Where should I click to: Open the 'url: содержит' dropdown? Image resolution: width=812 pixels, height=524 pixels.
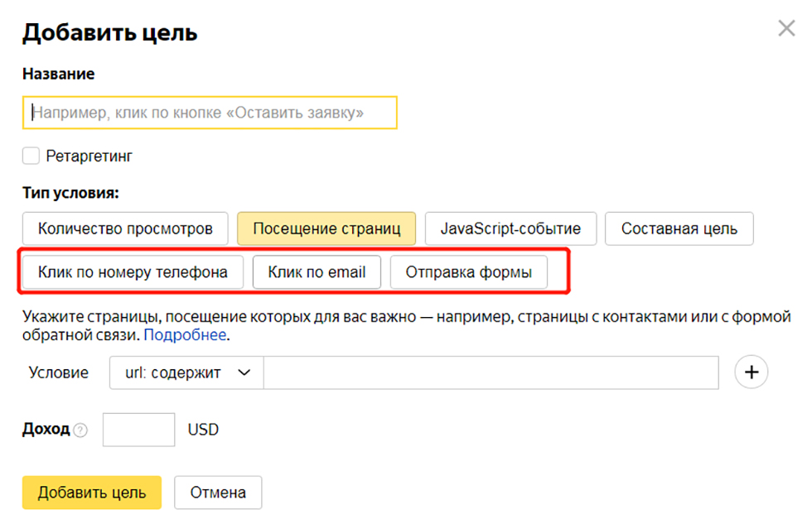(186, 373)
